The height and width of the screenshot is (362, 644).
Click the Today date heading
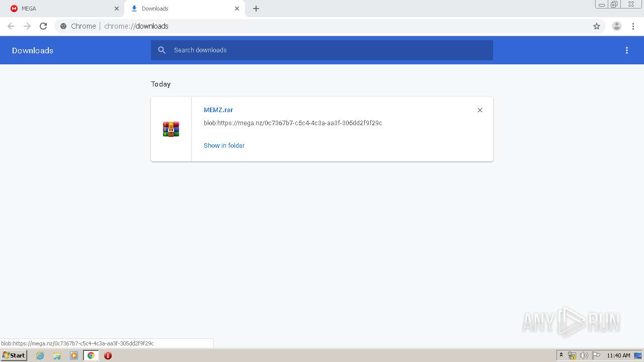[161, 84]
